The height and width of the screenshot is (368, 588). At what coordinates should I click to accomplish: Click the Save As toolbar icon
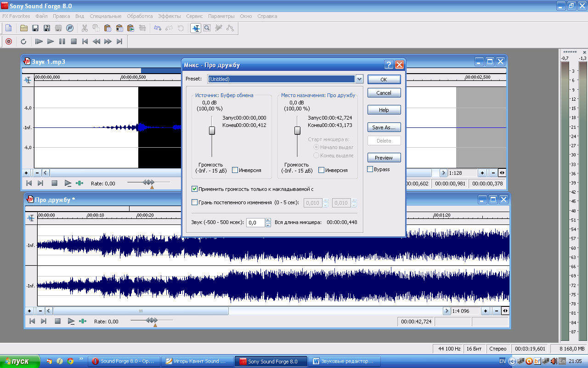(x=47, y=28)
